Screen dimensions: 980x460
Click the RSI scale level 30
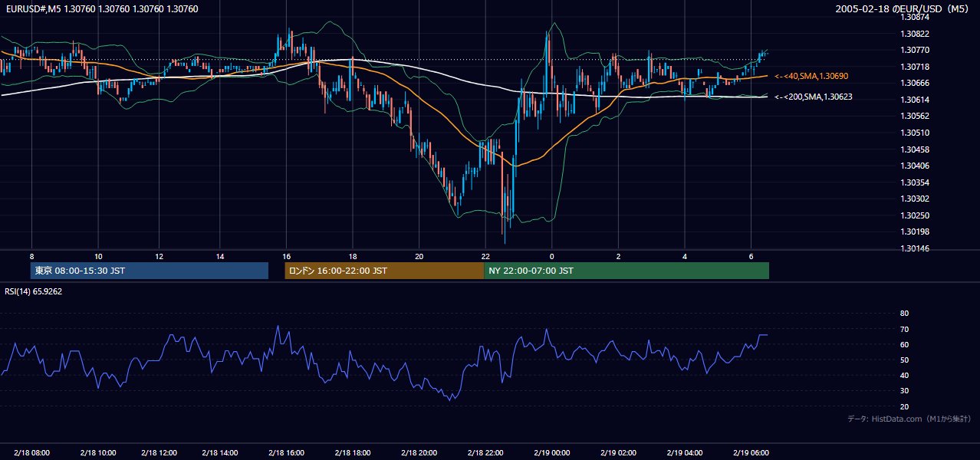[904, 391]
